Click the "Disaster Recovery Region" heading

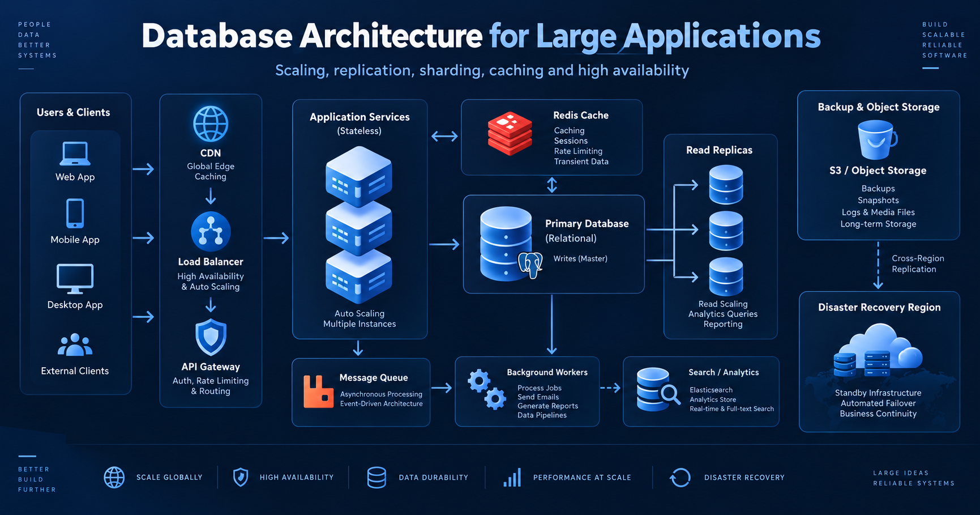(879, 308)
